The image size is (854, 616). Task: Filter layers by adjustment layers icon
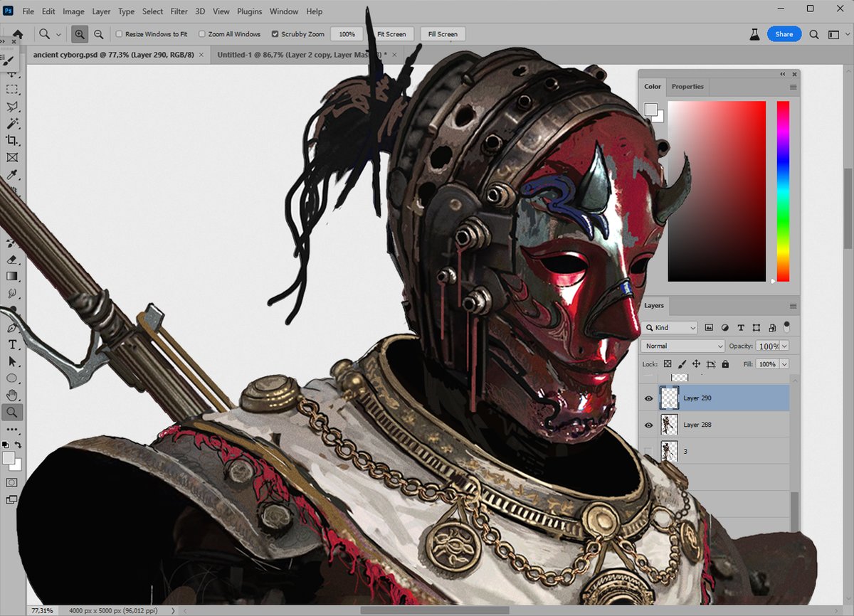click(x=725, y=328)
